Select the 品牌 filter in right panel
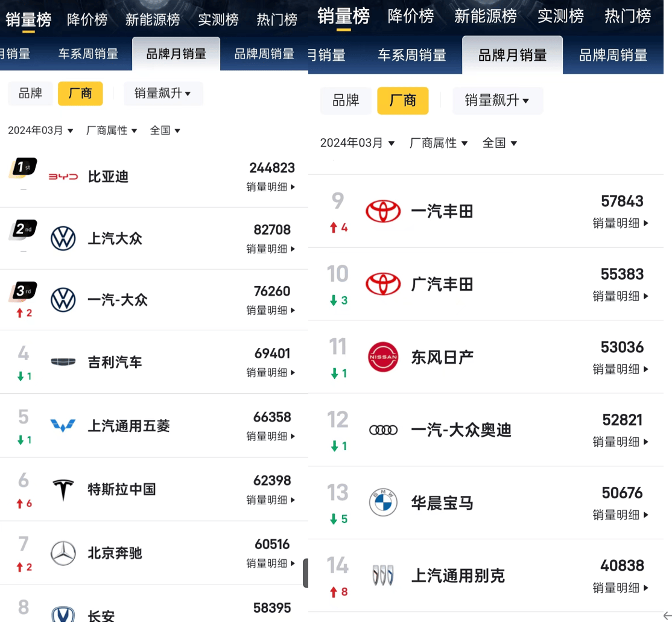 [x=346, y=101]
